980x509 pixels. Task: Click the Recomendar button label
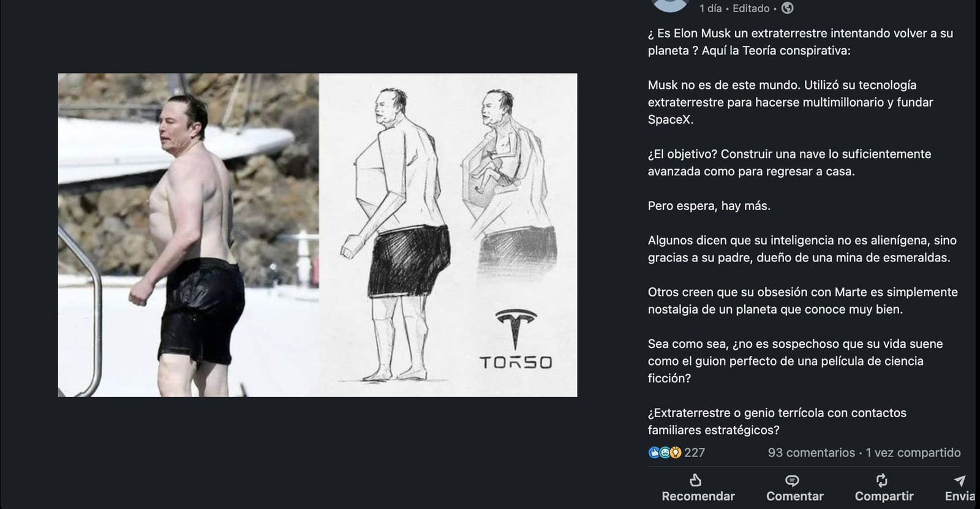[x=698, y=496]
